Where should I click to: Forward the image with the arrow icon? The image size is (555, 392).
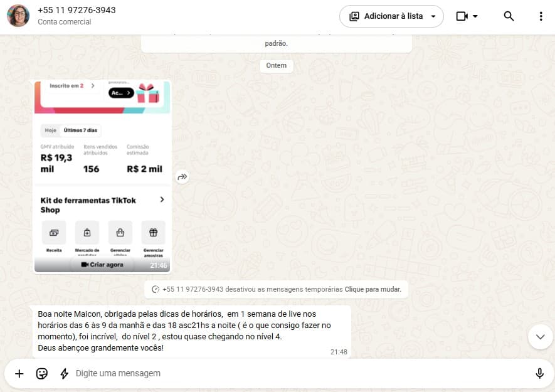182,177
